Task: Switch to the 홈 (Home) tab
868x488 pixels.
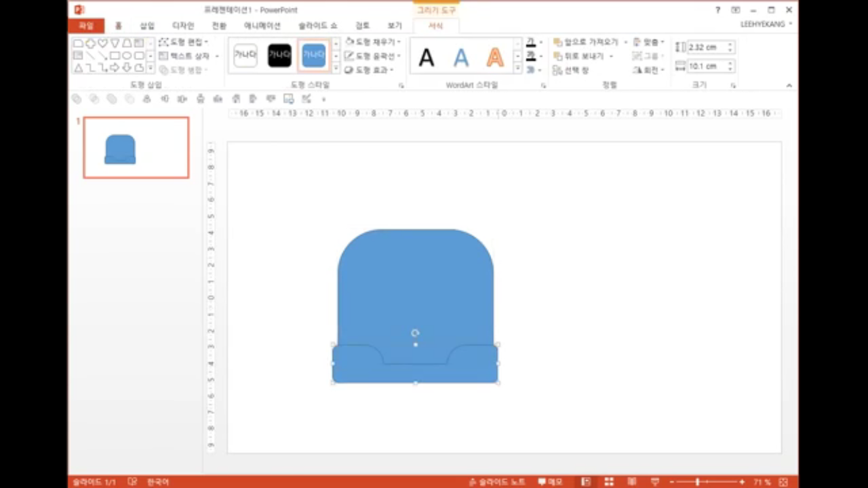Action: [119, 26]
